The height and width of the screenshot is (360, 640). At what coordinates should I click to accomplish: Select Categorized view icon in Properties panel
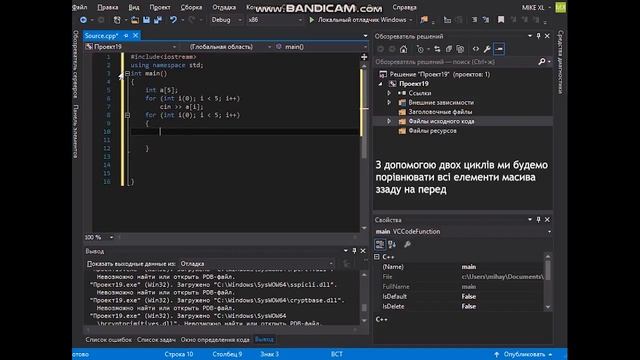pyautogui.click(x=380, y=244)
